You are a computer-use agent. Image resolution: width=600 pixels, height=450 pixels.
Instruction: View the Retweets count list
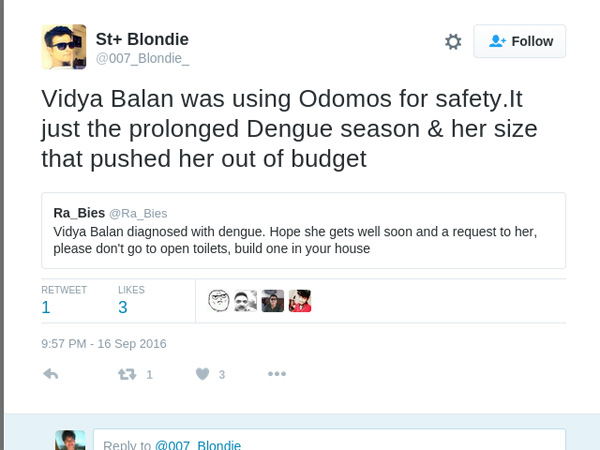(47, 307)
